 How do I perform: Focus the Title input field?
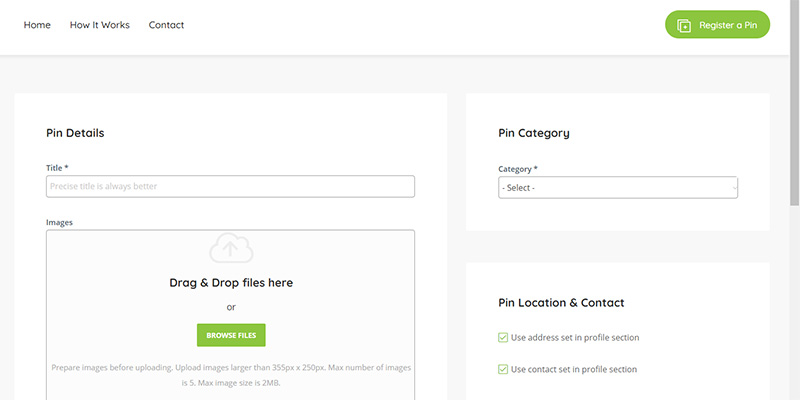pos(230,187)
